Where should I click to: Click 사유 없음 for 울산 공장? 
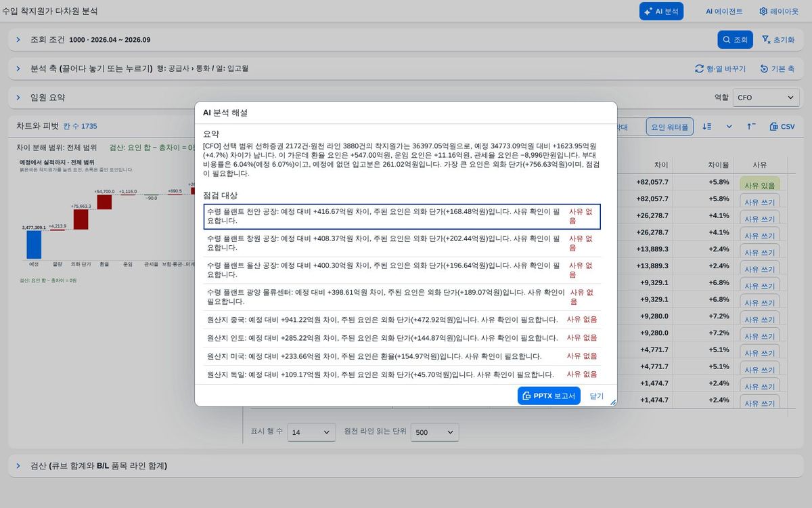click(x=581, y=270)
